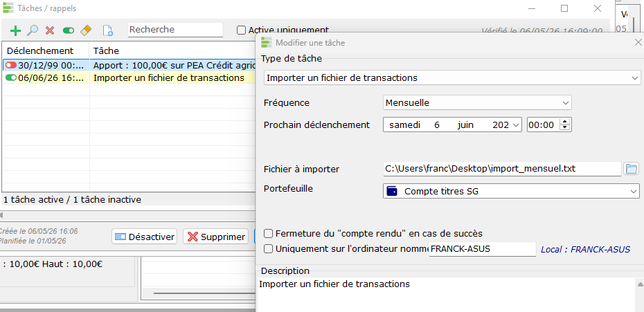
Task: Click the Supprimer button
Action: pyautogui.click(x=215, y=237)
